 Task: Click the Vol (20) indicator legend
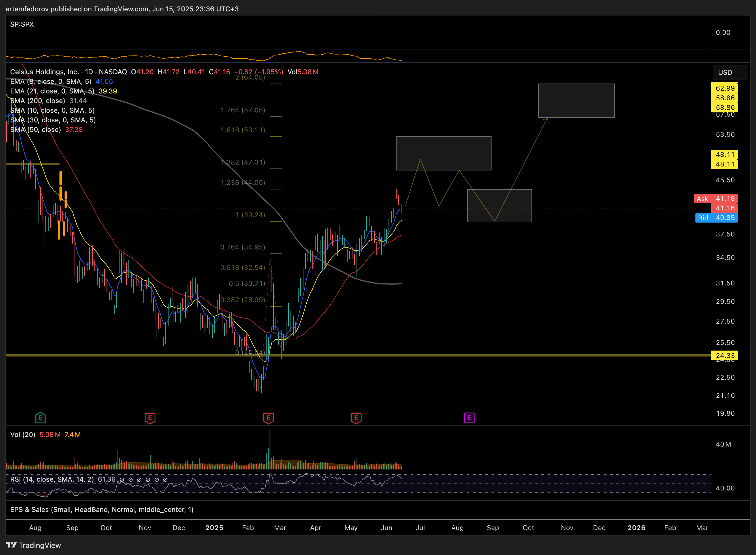(x=22, y=434)
